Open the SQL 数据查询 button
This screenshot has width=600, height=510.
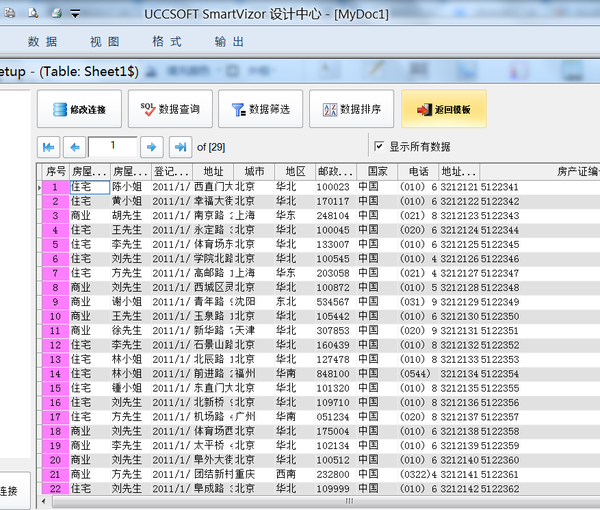(x=170, y=109)
